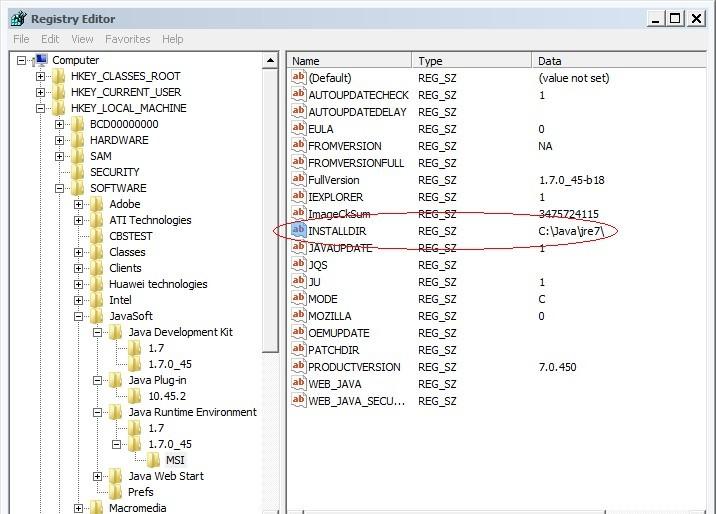Click the tree pane vertical scrollbar thumb
Screen dimensions: 716x514
point(270,210)
